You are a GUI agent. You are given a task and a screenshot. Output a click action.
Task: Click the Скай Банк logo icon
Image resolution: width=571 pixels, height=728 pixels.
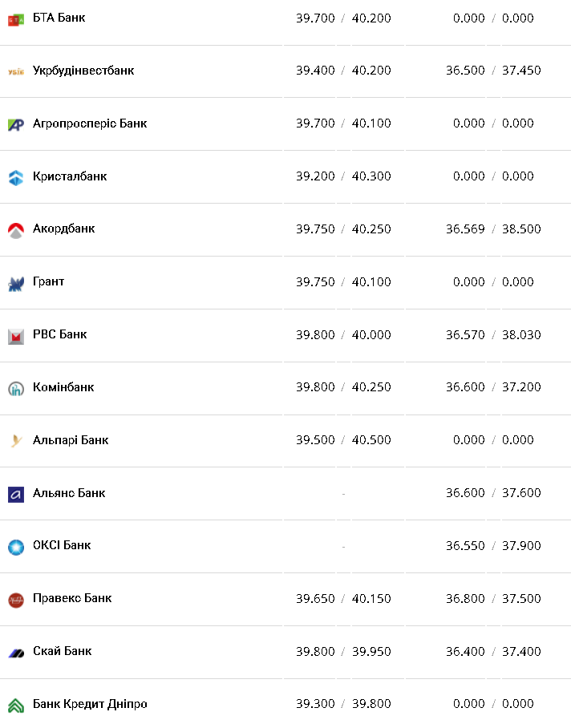coord(16,653)
